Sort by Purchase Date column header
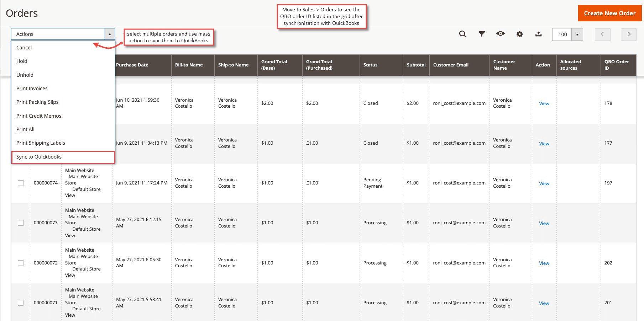The width and height of the screenshot is (644, 321). (x=142, y=65)
